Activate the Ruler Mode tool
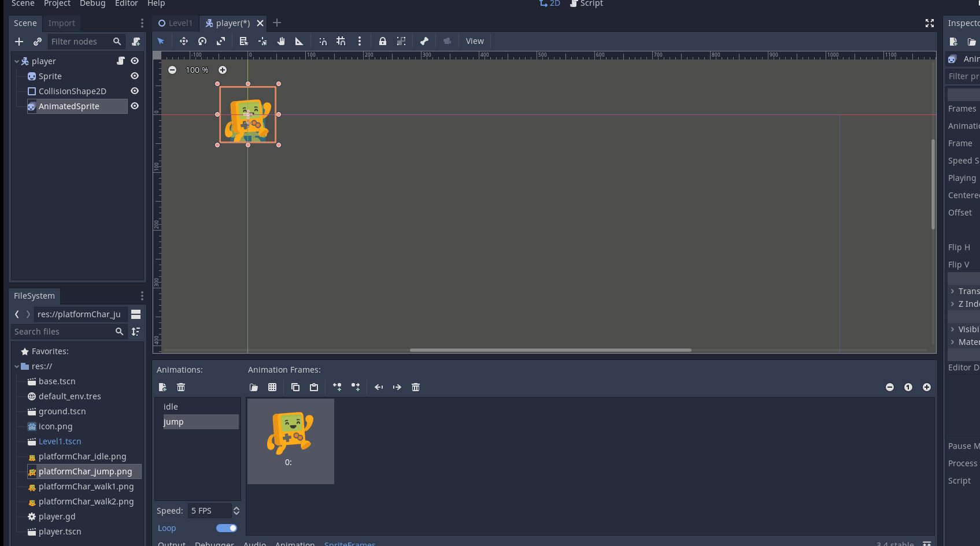The image size is (980, 546). (x=299, y=41)
